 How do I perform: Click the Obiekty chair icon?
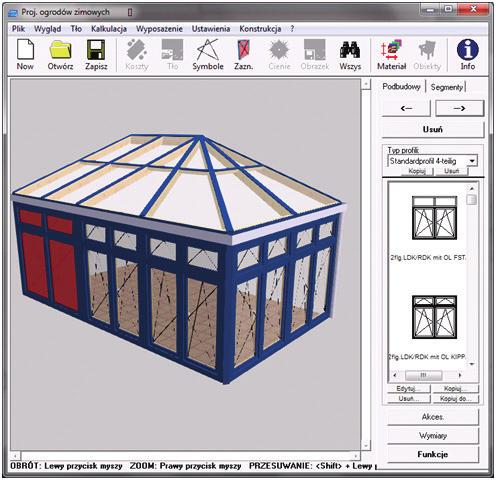pyautogui.click(x=427, y=54)
